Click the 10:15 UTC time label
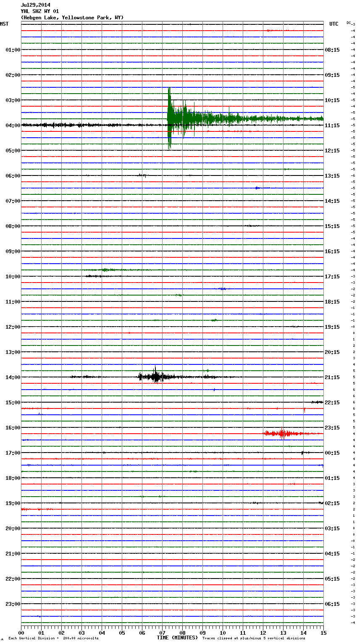Screen dimensions: 357x644 click(x=332, y=100)
